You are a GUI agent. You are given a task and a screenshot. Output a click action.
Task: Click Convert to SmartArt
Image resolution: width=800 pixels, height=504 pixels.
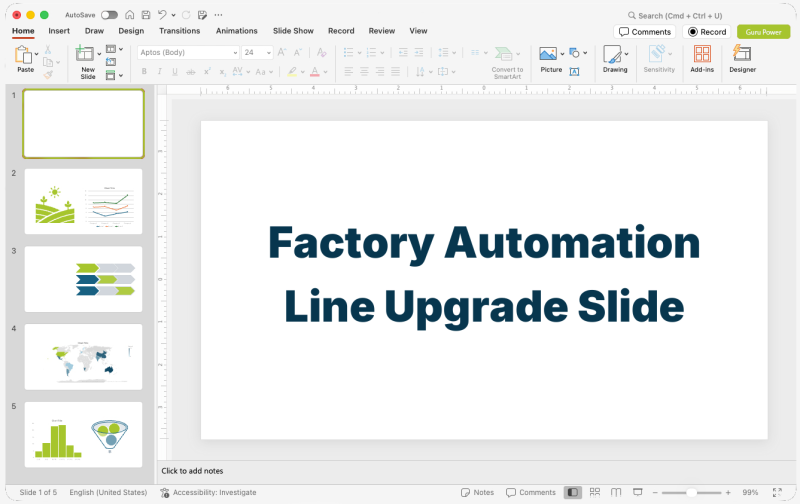pos(507,62)
